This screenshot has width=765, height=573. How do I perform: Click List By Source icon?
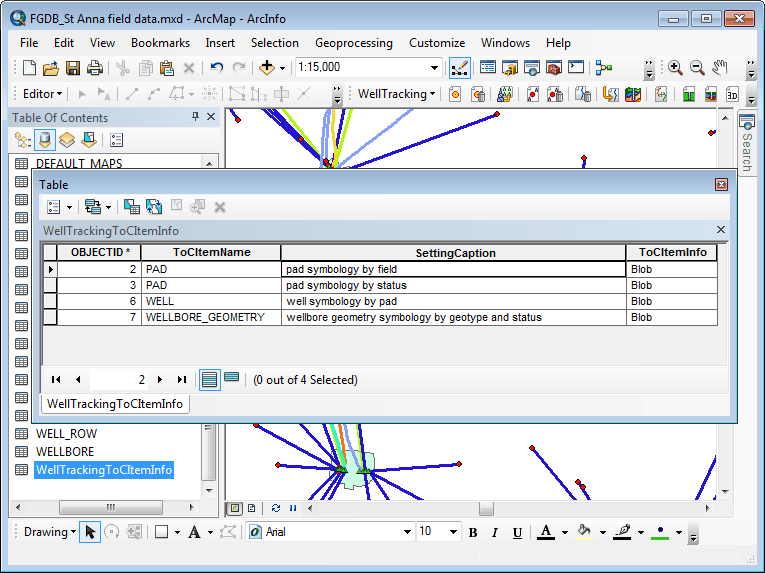tap(44, 140)
